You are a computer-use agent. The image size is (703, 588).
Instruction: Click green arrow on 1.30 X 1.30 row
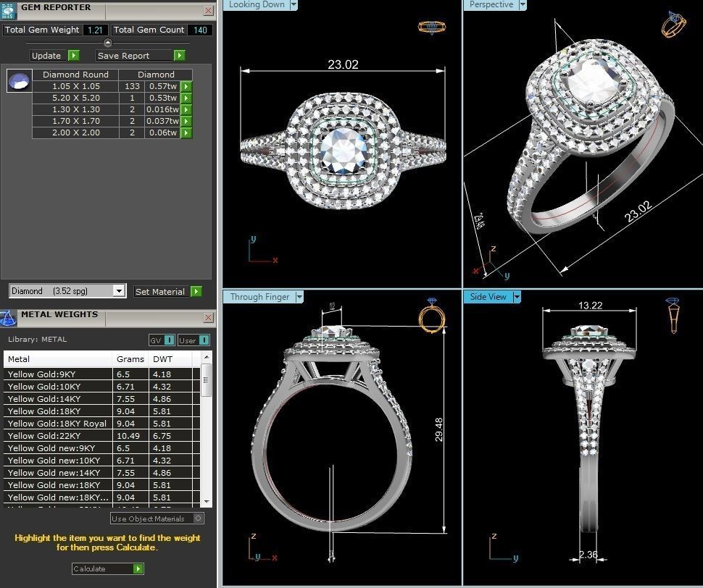pos(186,110)
